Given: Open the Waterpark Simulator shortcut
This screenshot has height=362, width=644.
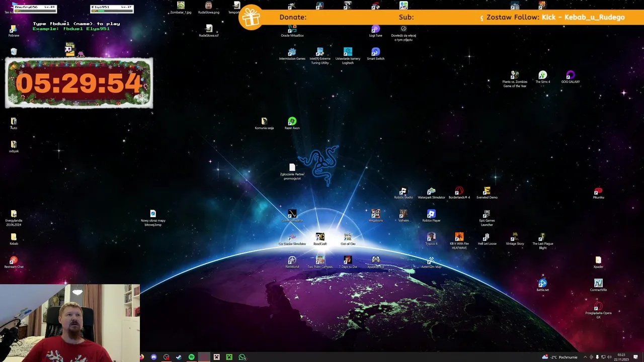Looking at the screenshot, I should click(x=431, y=193).
